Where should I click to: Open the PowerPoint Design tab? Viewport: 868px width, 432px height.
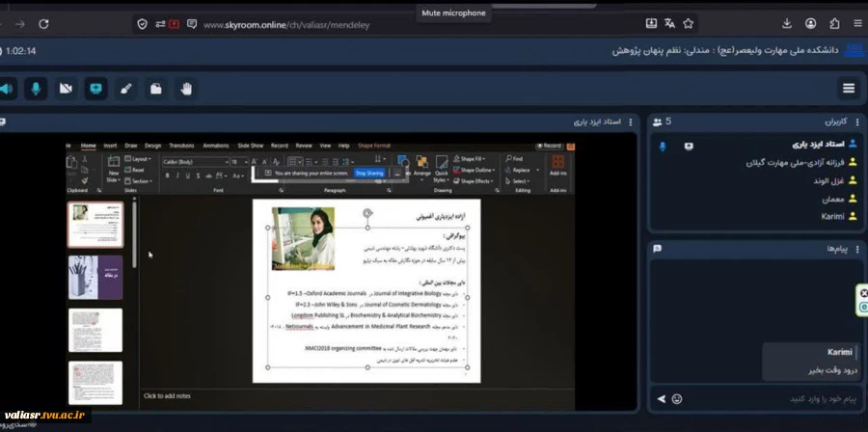(152, 146)
